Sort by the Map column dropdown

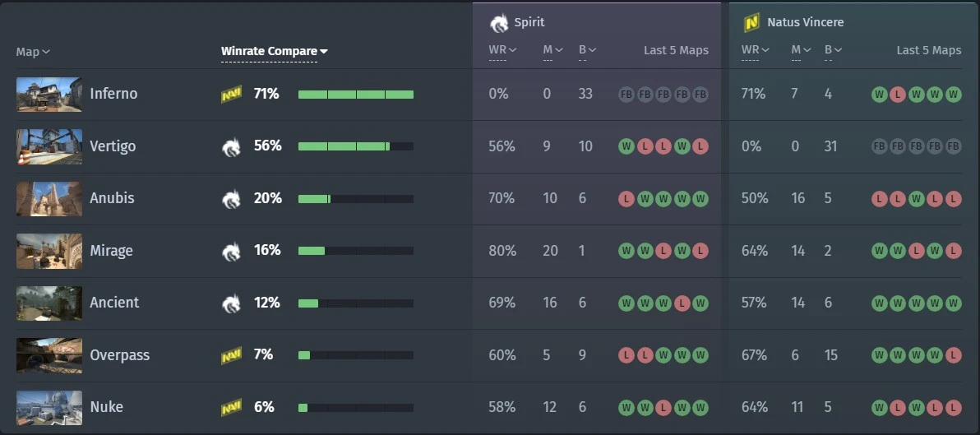(x=33, y=52)
